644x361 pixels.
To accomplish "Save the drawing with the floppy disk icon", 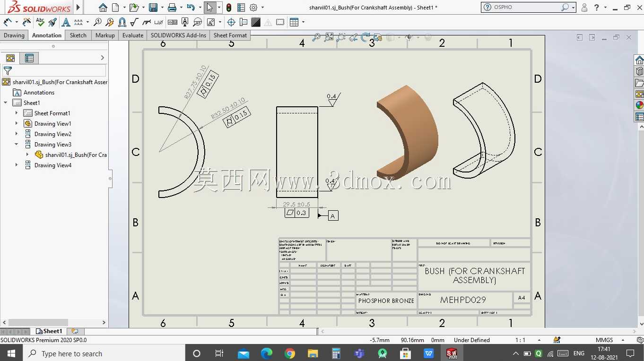I will (153, 8).
